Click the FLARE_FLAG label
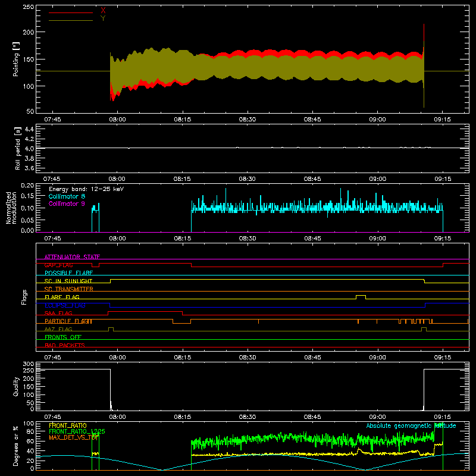This screenshot has height=476, width=476. tap(62, 297)
